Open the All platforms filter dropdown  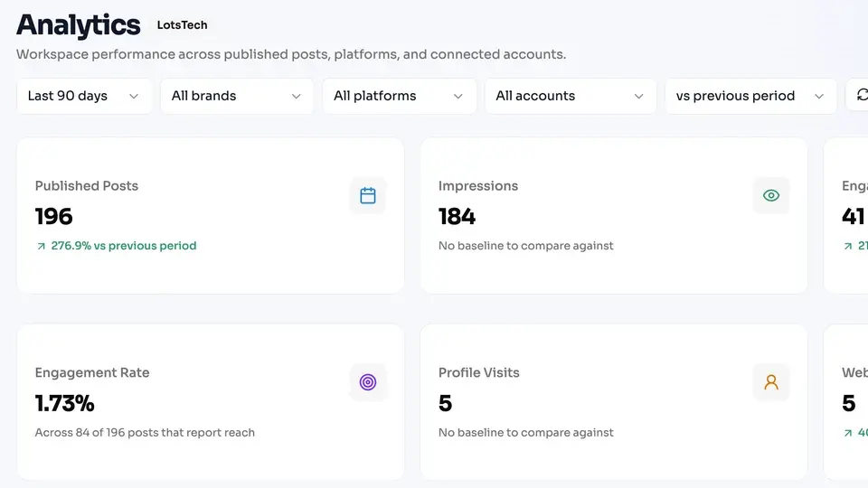399,97
